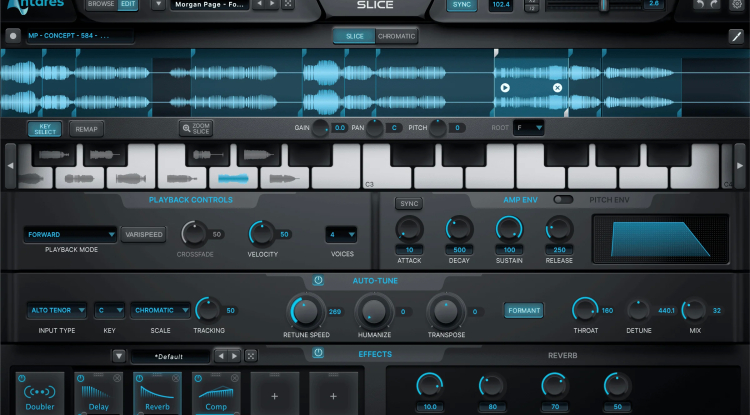Screen dimensions: 750x415
Task: Select the Pitch Env tab
Action: tap(609, 200)
